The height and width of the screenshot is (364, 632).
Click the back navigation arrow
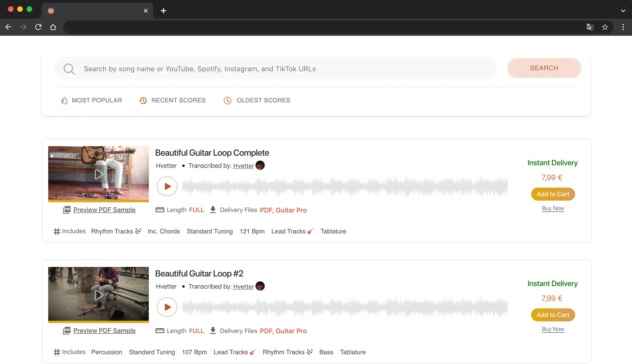pos(8,27)
